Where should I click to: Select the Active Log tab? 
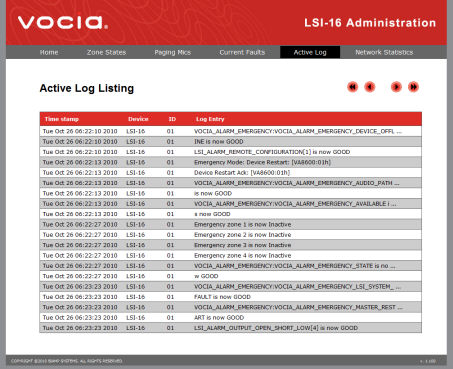point(310,52)
